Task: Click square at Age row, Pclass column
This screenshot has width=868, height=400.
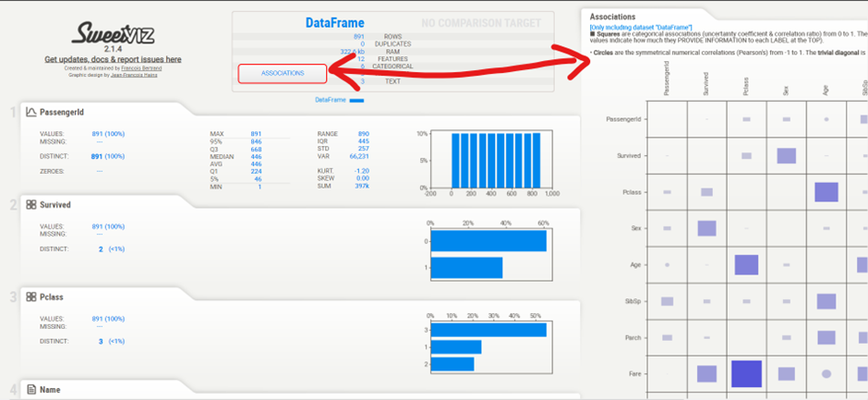Action: click(x=746, y=265)
